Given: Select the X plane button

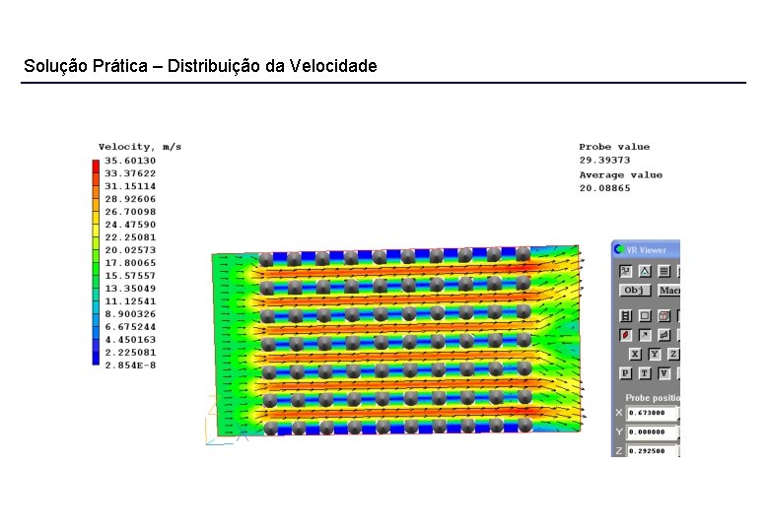Looking at the screenshot, I should pos(635,355).
